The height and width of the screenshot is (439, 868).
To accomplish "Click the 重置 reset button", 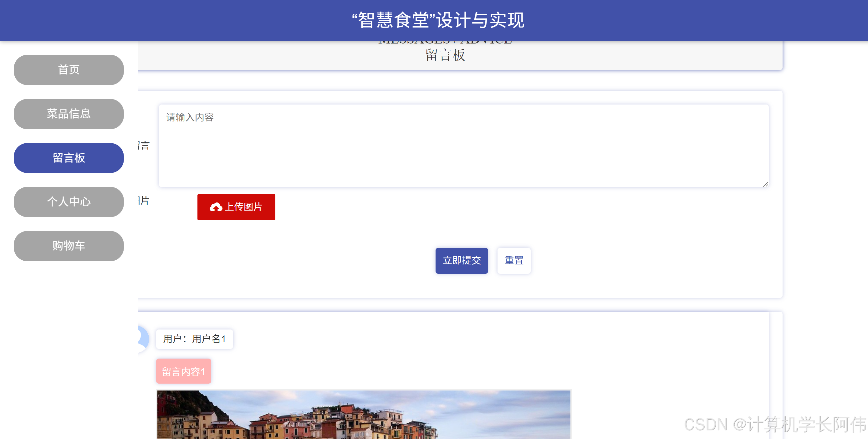I will (513, 260).
